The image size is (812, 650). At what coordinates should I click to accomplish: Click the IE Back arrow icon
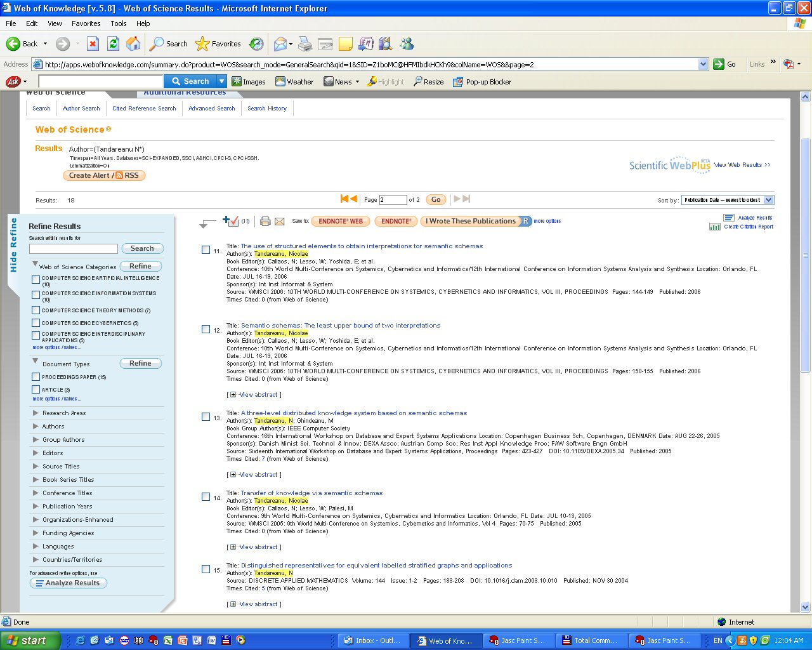[13, 44]
